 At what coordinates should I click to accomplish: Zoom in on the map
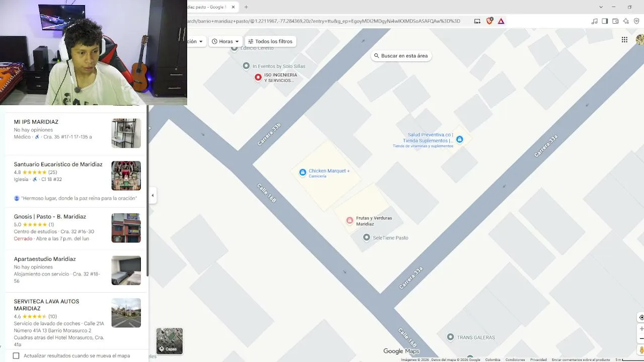[641, 329]
